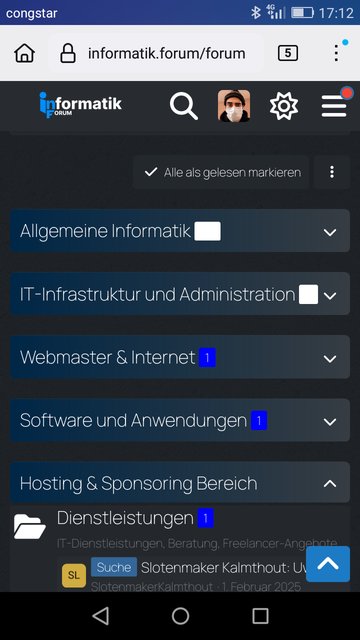This screenshot has width=360, height=640.
Task: Tap the informatik.forum URL address field
Action: [x=167, y=53]
